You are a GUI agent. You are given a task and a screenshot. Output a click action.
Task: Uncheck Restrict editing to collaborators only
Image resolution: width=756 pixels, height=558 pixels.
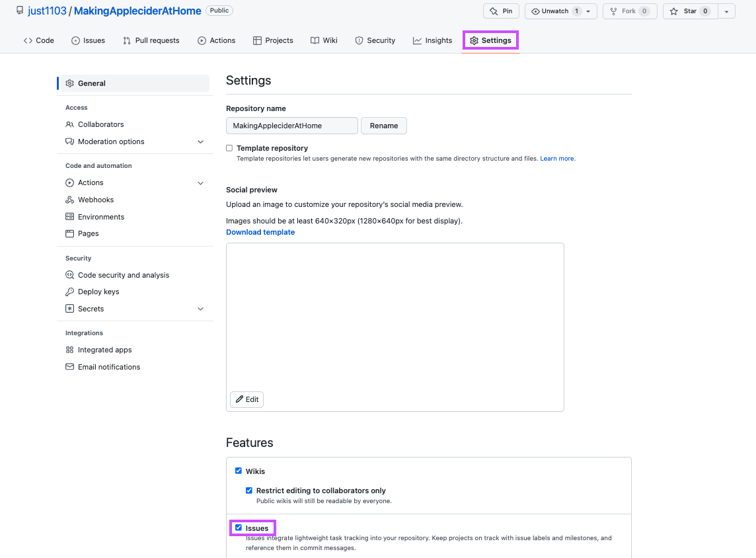pyautogui.click(x=248, y=491)
